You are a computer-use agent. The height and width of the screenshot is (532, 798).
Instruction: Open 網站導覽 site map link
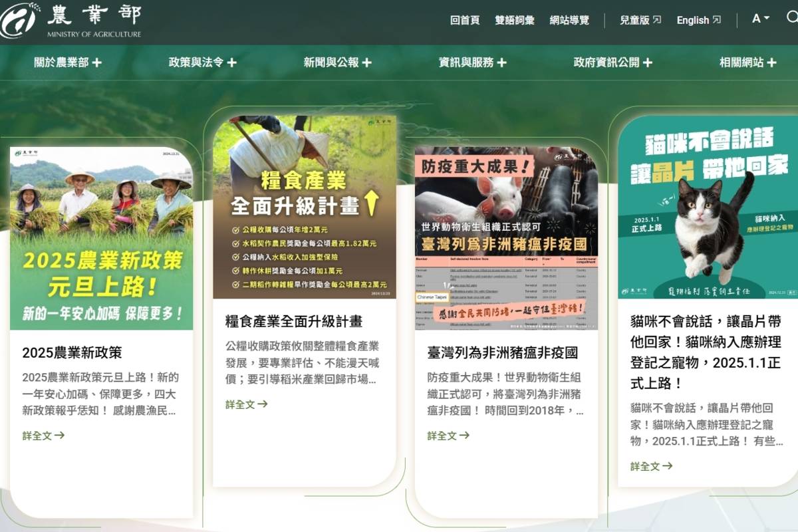(569, 20)
